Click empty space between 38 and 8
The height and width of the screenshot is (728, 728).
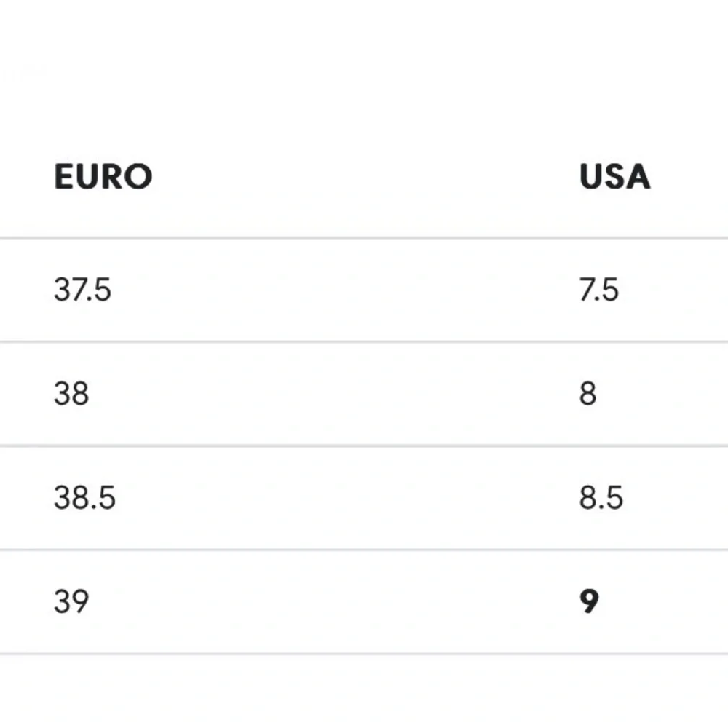coord(334,394)
